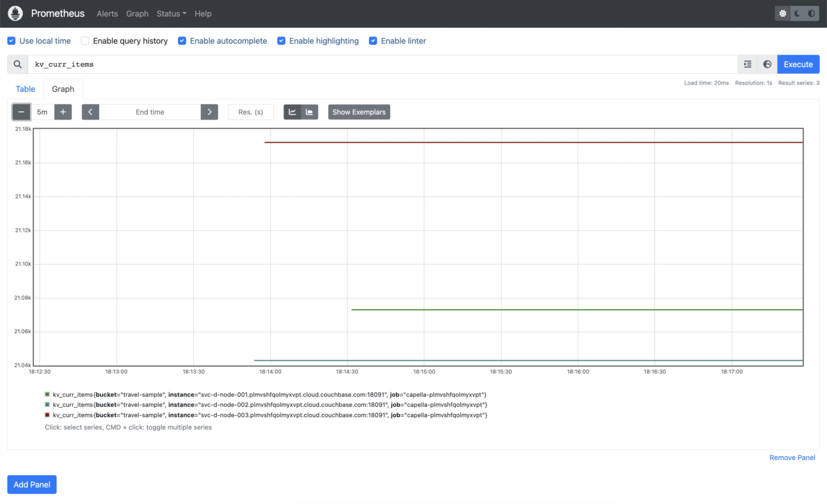Click the globe icon near Execute
Viewport: 827px width, 504px height.
point(767,64)
